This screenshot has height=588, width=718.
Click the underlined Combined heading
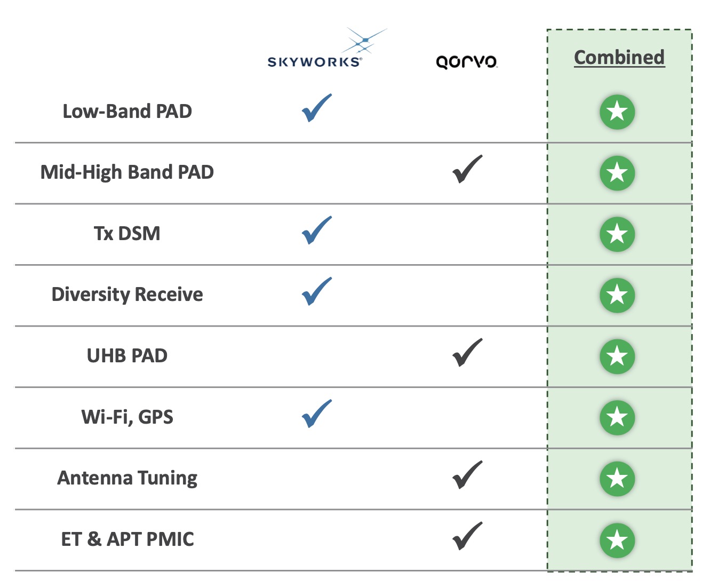619,58
